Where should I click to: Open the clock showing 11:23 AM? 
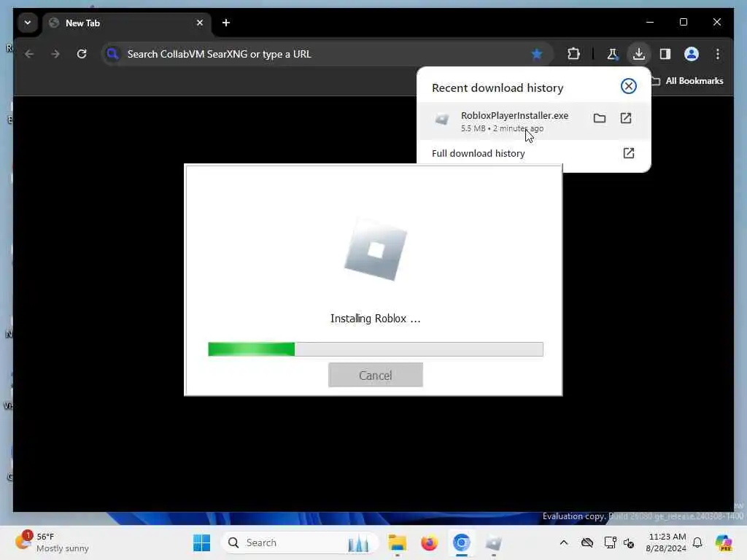coord(666,542)
